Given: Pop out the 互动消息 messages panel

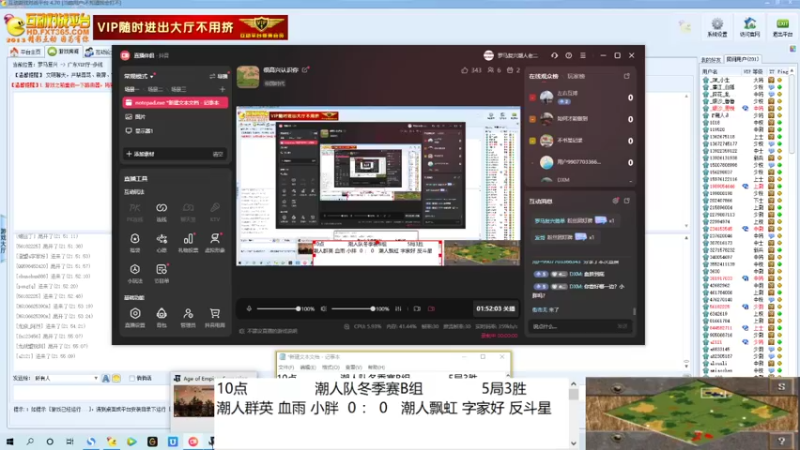Looking at the screenshot, I should click(x=627, y=201).
